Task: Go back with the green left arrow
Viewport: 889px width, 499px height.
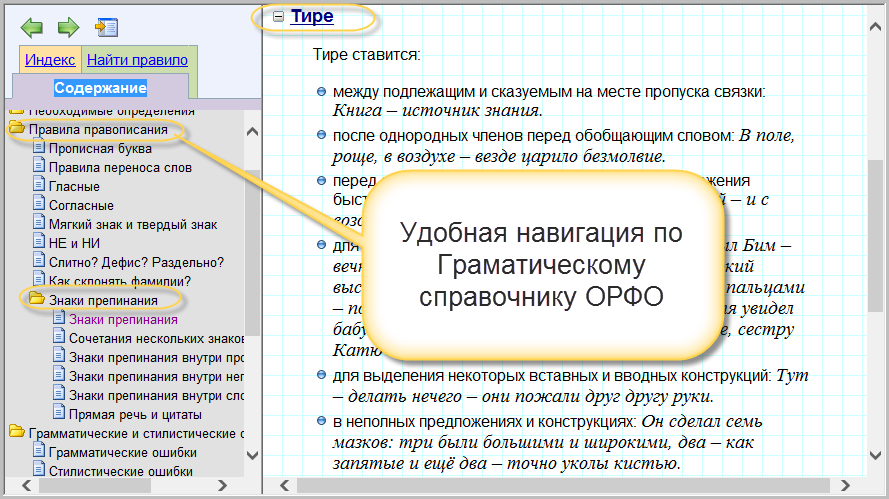Action: point(32,27)
